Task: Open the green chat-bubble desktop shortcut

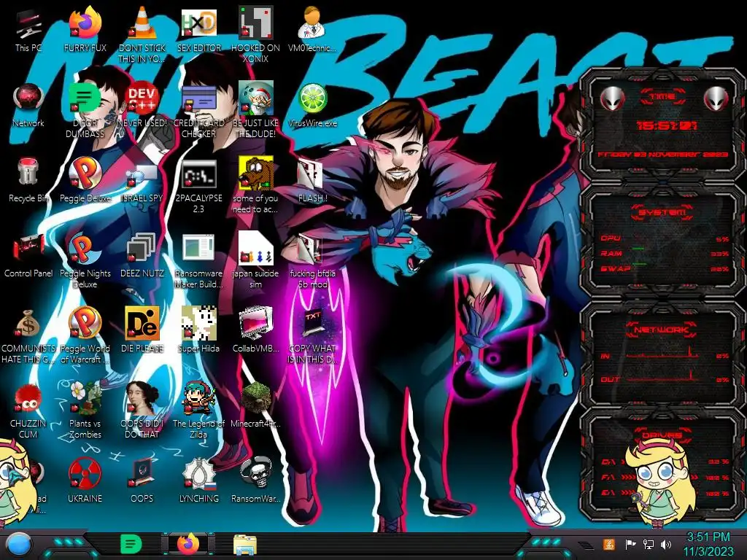Action: pos(85,99)
